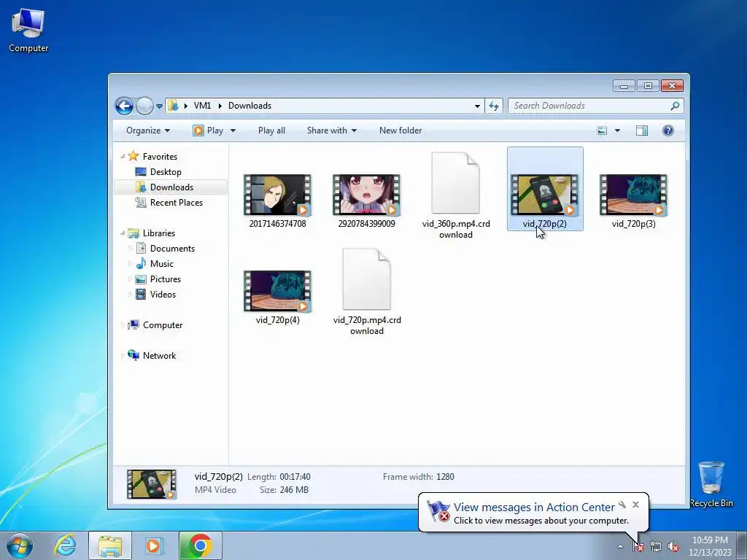Click Windows Explorer taskbar button
Viewport: 747px width, 560px height.
click(x=110, y=545)
